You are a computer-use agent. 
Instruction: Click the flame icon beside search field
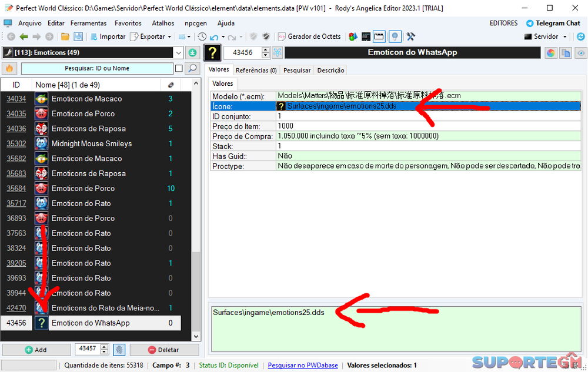pyautogui.click(x=9, y=68)
